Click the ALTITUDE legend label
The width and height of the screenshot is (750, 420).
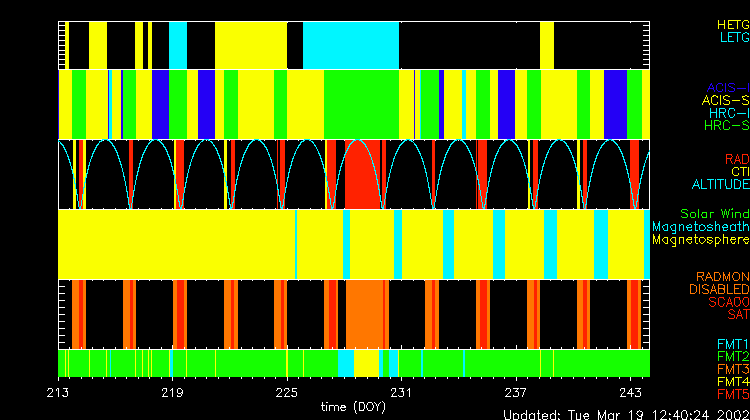click(720, 185)
